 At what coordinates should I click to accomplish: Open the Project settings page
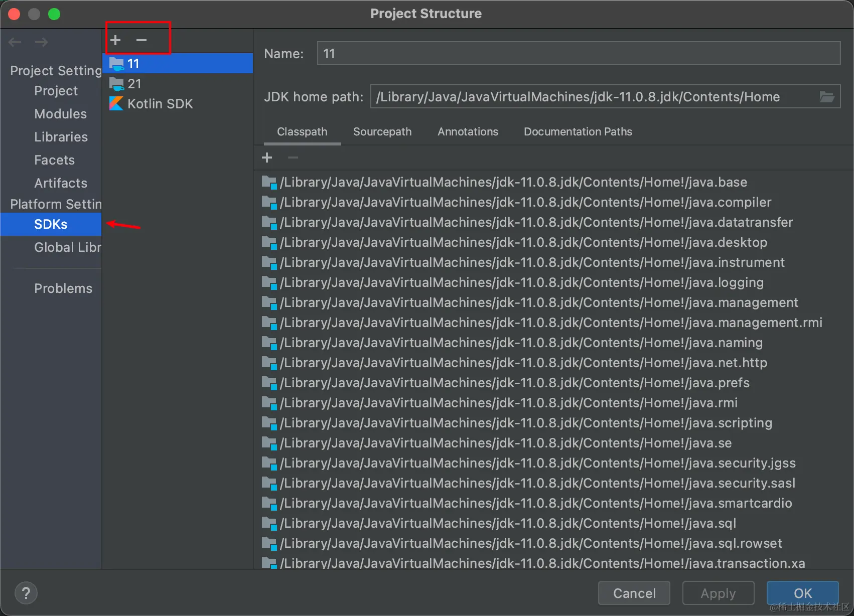tap(56, 91)
